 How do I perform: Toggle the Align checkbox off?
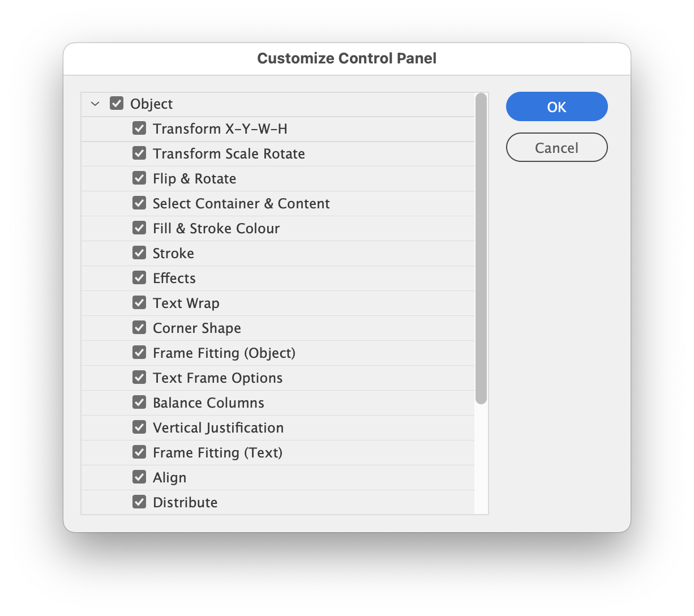[139, 477]
